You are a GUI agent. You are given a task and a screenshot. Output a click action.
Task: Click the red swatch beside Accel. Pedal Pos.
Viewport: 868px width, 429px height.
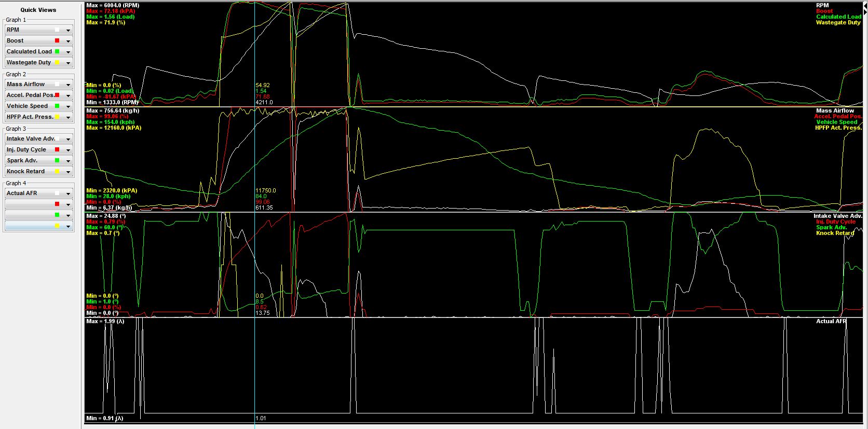click(x=57, y=95)
